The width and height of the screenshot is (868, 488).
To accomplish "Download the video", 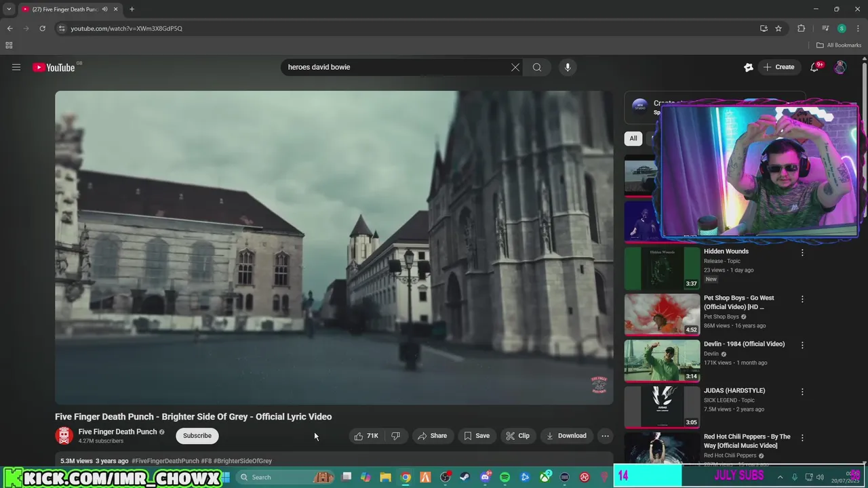I will click(x=566, y=436).
